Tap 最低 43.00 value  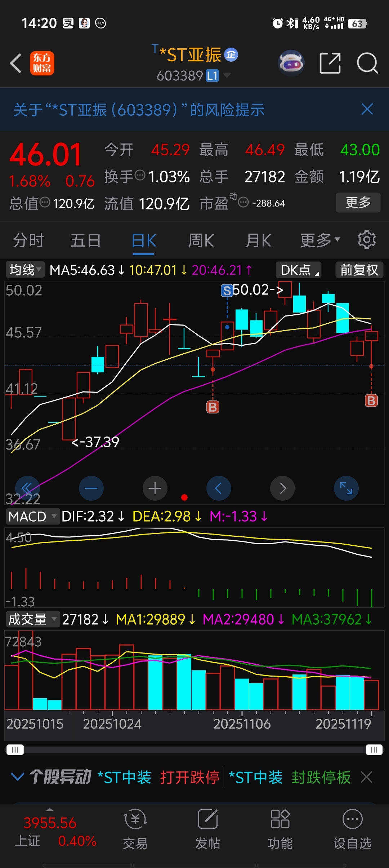[360, 150]
